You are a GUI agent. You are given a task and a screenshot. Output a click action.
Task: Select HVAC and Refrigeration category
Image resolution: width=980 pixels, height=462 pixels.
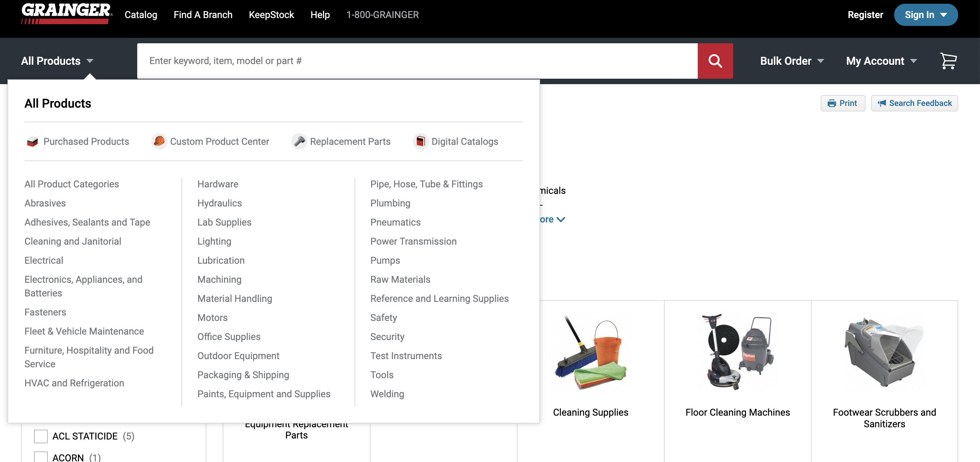[x=74, y=383]
